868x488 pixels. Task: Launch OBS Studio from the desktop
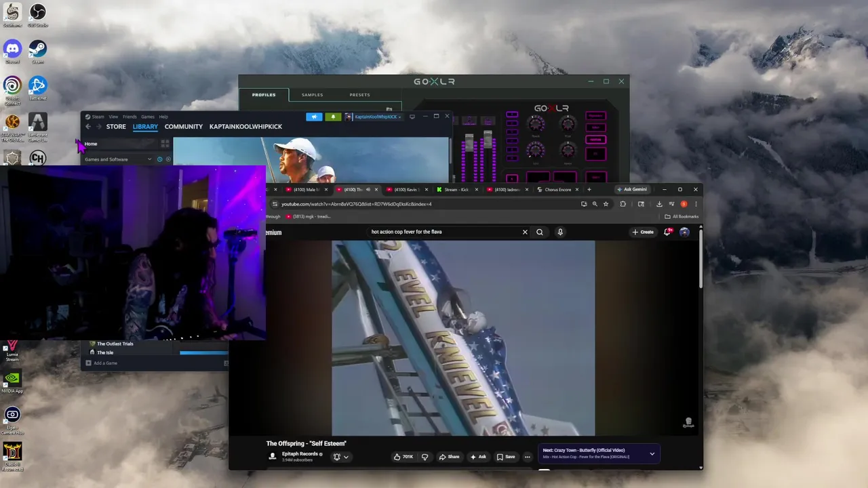(x=37, y=15)
